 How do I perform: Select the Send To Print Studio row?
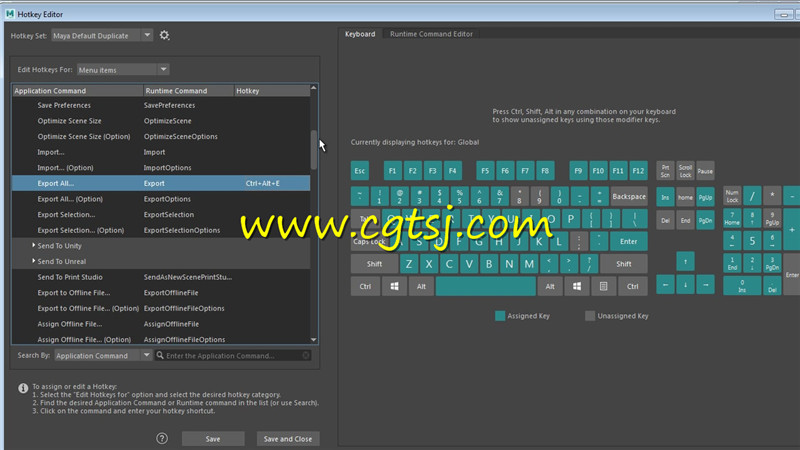[x=161, y=277]
